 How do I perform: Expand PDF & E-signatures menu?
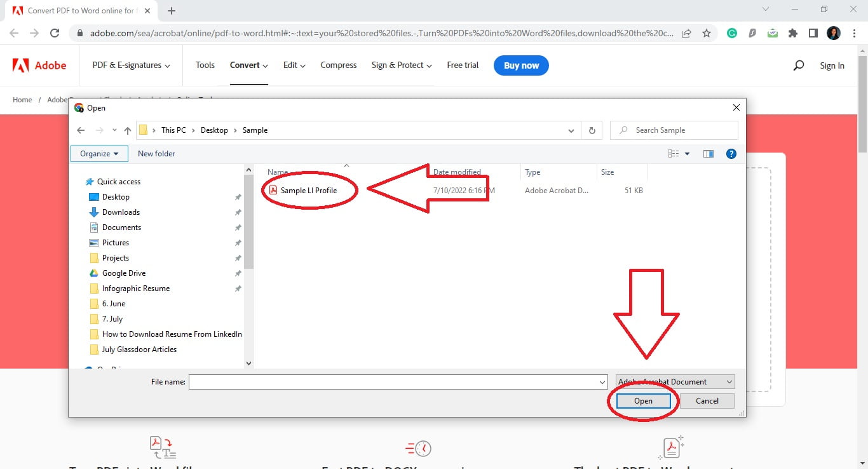[x=131, y=65]
